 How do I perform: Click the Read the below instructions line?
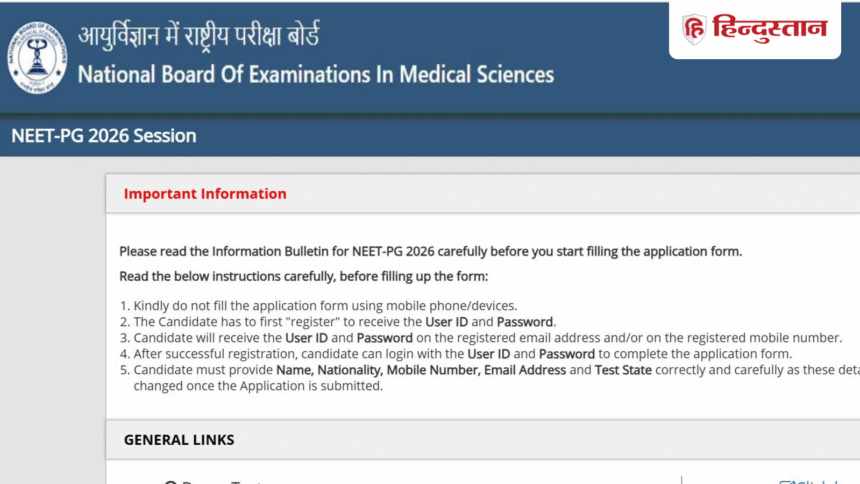click(303, 276)
